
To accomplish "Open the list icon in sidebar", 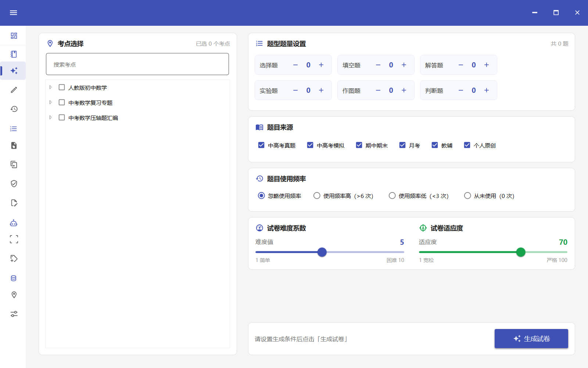I will pos(14,129).
